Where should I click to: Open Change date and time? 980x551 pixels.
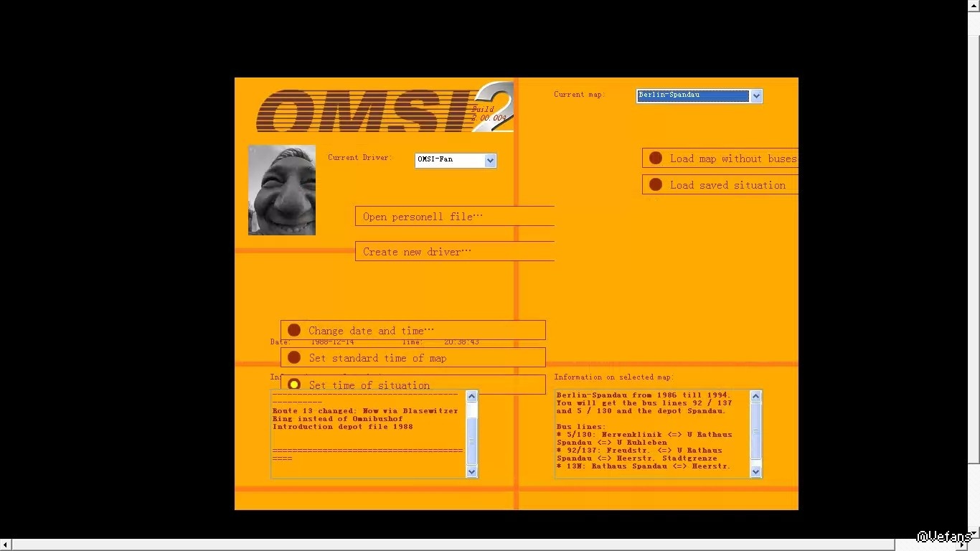click(413, 330)
